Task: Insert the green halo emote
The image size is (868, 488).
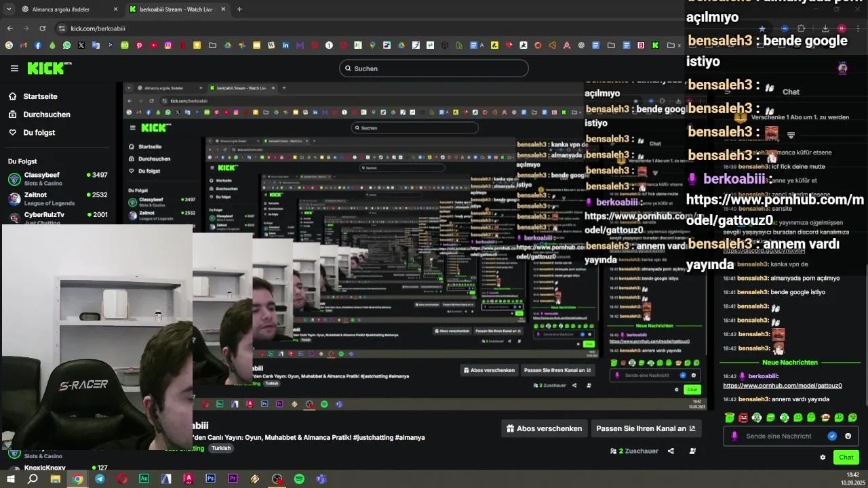Action: (730, 418)
